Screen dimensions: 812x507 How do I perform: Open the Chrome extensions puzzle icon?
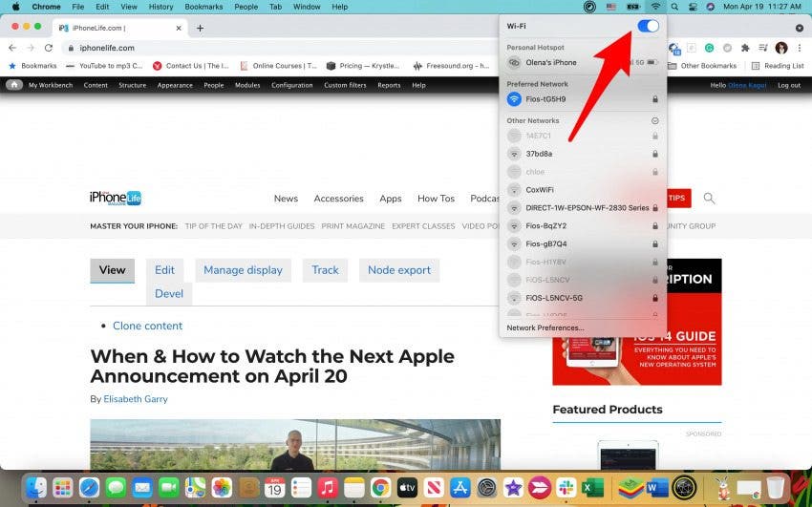click(745, 48)
